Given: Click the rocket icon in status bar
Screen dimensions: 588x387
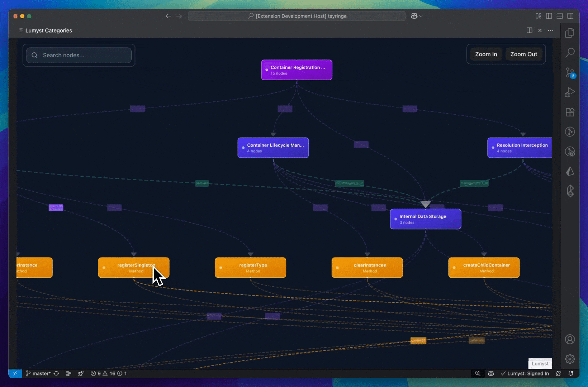Looking at the screenshot, I should [81, 373].
